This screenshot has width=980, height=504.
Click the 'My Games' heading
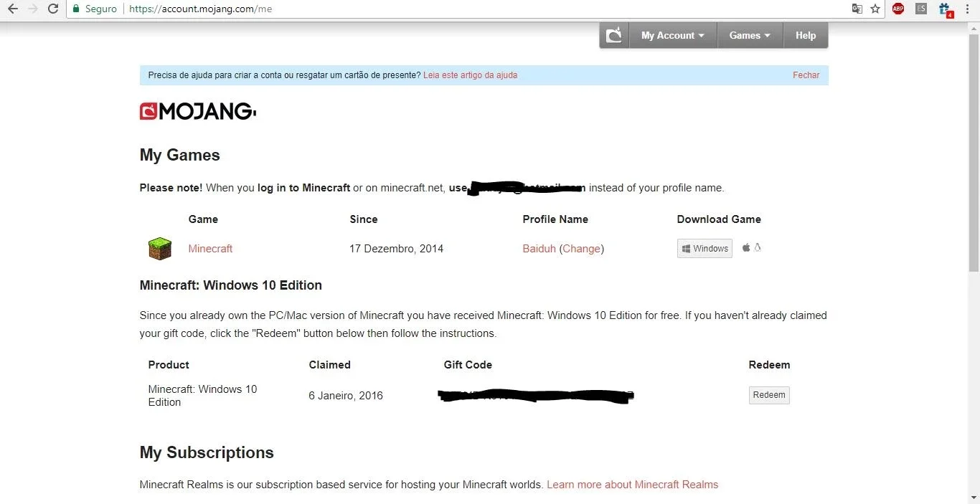(x=180, y=156)
